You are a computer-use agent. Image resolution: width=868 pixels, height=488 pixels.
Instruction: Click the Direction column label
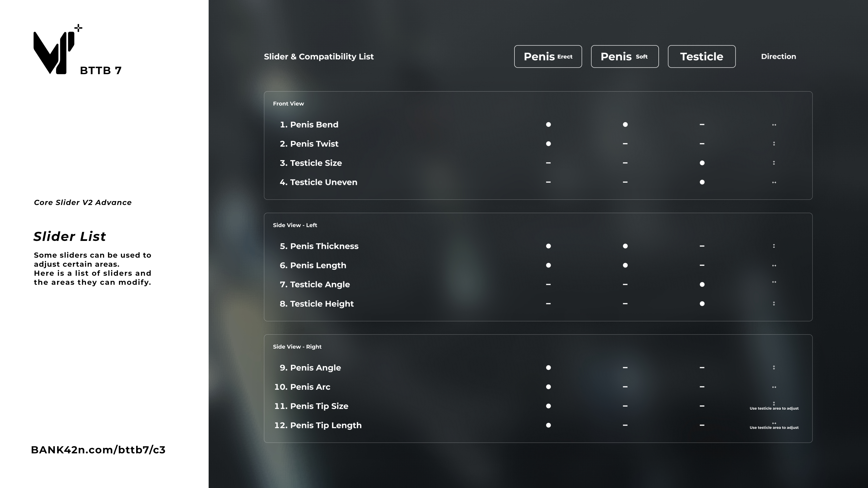[x=778, y=56]
